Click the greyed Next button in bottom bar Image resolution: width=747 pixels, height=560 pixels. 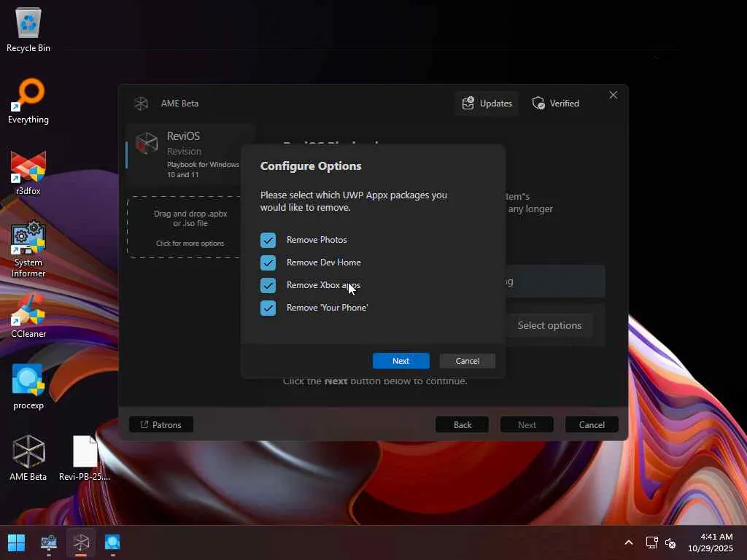tap(527, 424)
